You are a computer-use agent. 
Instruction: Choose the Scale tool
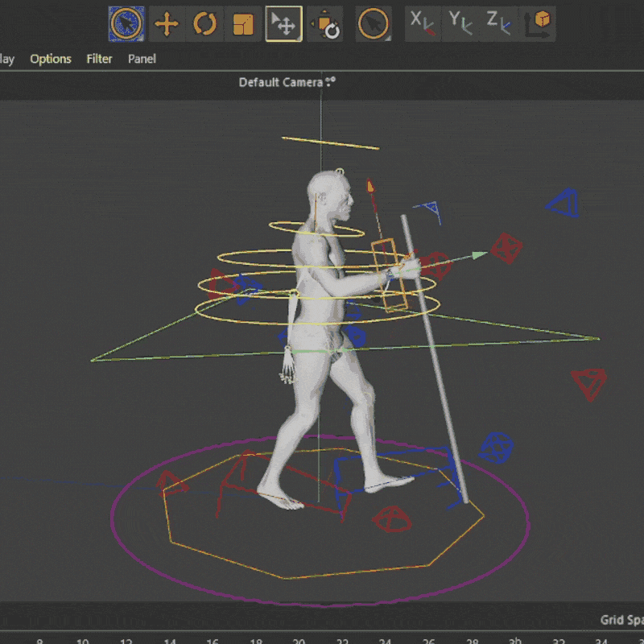[x=243, y=24]
